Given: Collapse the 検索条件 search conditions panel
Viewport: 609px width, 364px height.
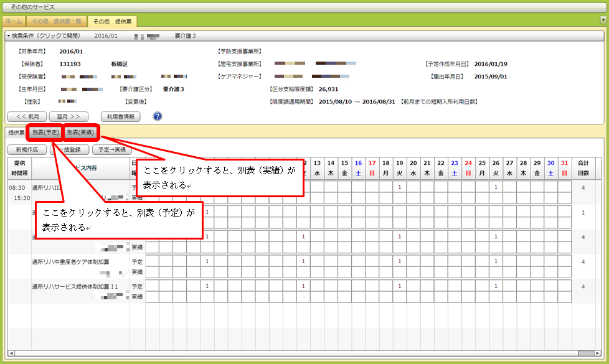Looking at the screenshot, I should point(9,36).
